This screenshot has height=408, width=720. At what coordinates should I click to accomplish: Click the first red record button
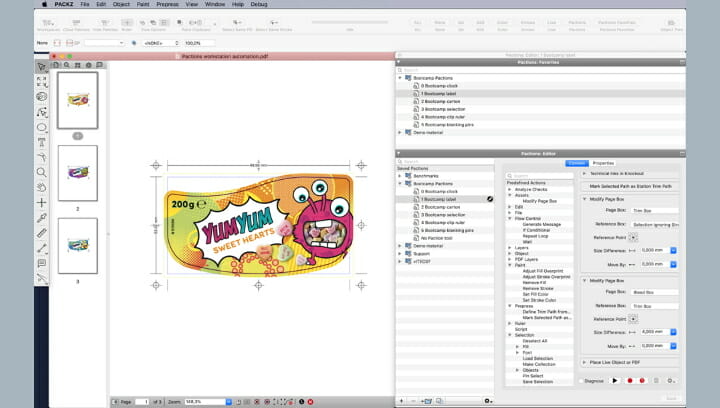pos(630,380)
